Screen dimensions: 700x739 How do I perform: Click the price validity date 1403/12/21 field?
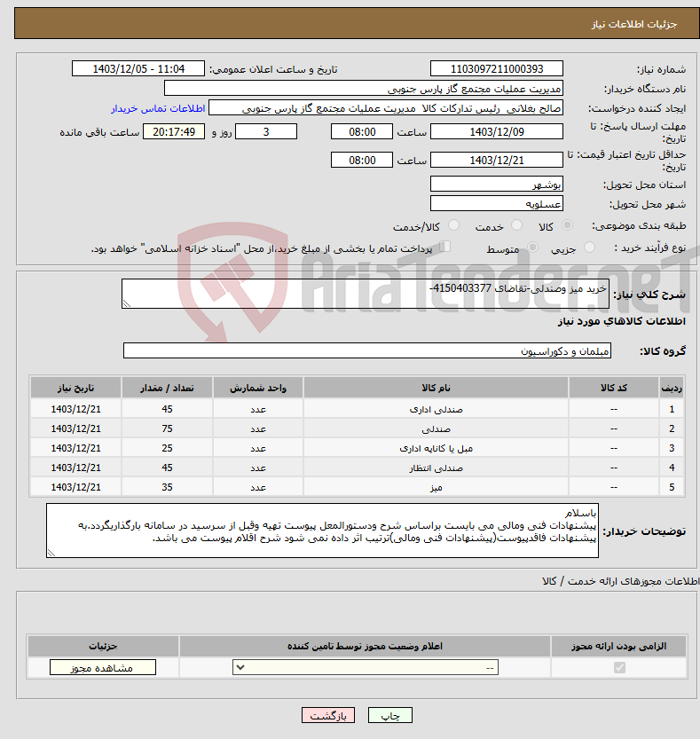click(x=497, y=160)
